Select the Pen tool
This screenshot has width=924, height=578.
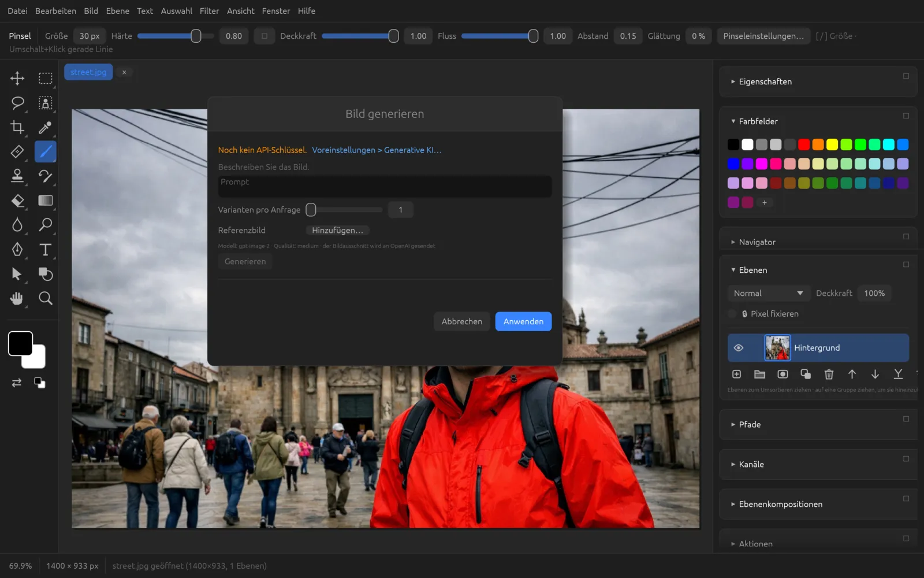click(x=17, y=249)
